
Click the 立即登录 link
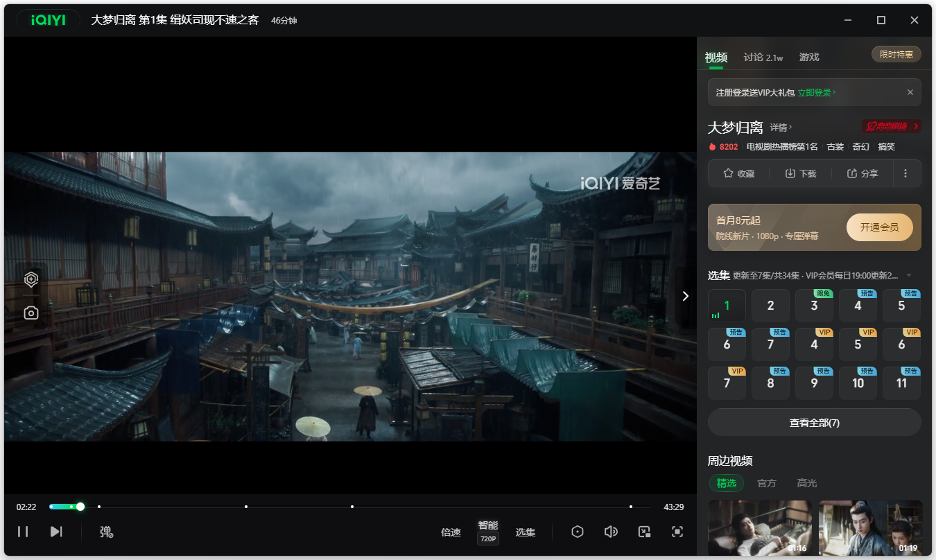point(816,92)
